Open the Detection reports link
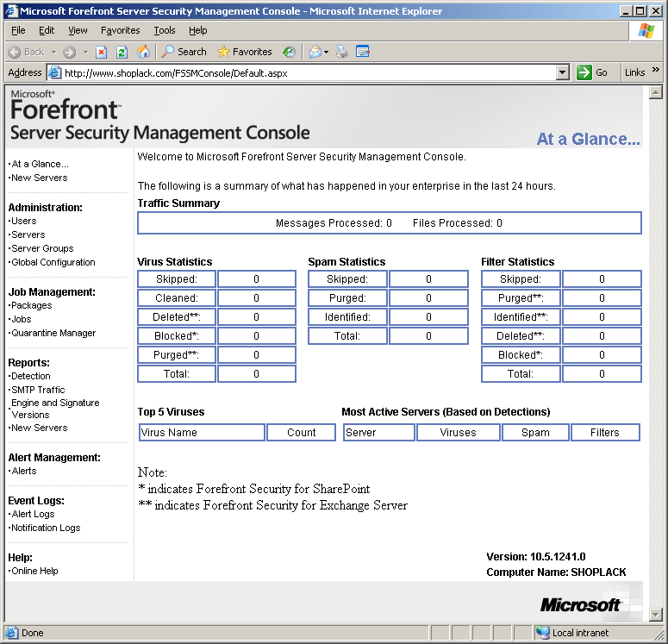This screenshot has width=668, height=644. (x=31, y=376)
